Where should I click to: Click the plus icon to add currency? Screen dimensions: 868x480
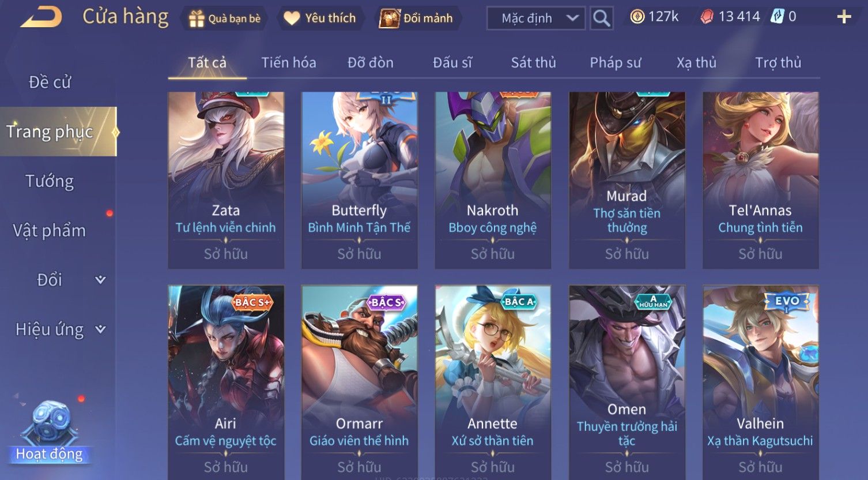point(844,17)
